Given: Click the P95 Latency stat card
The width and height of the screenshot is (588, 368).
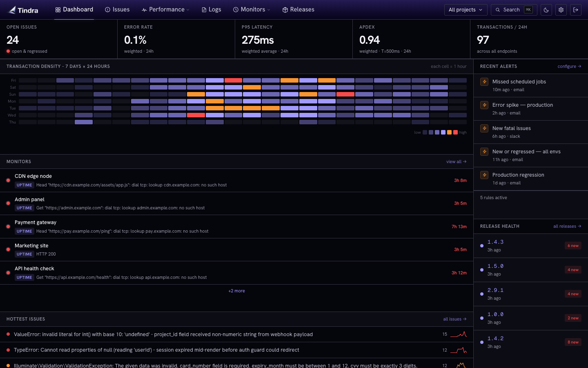Looking at the screenshot, I should (x=294, y=39).
